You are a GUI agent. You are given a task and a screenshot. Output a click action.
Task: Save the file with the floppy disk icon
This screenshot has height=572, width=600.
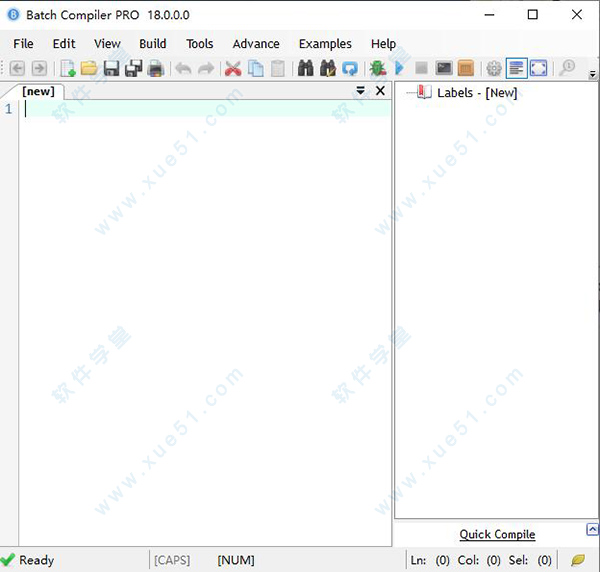111,68
